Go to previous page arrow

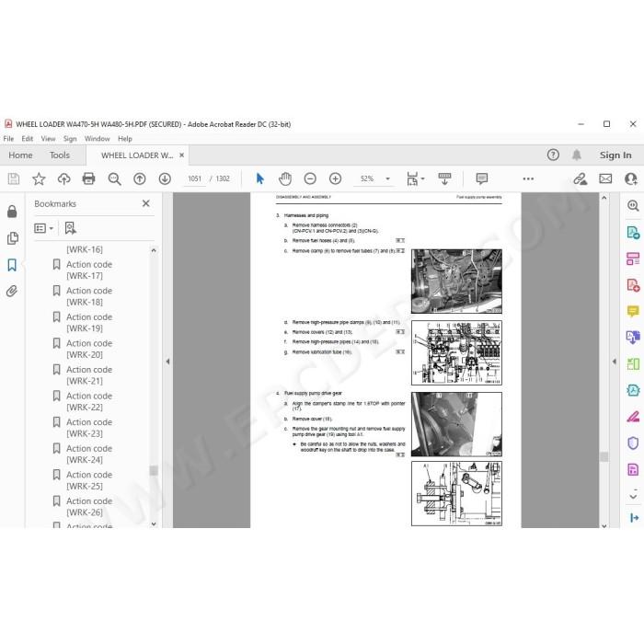(x=140, y=178)
